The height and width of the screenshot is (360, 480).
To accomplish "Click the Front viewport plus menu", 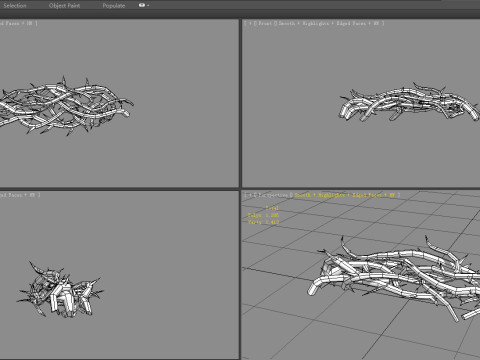I will click(x=250, y=23).
